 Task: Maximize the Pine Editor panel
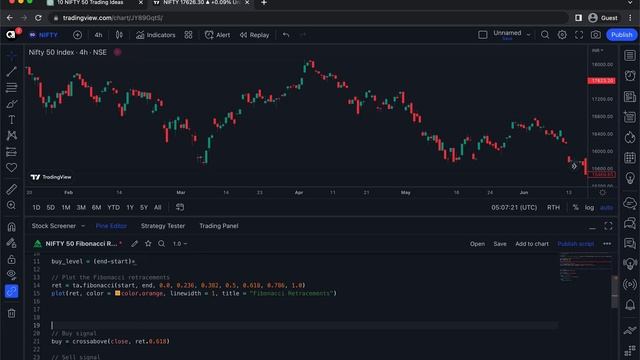(x=609, y=226)
